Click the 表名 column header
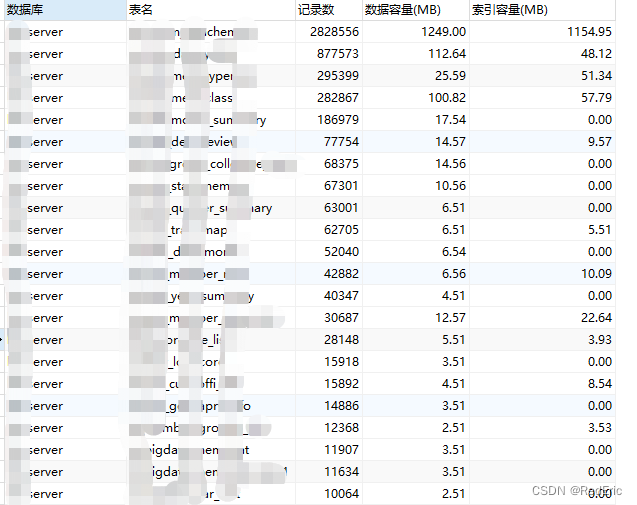This screenshot has height=505, width=637. [211, 10]
